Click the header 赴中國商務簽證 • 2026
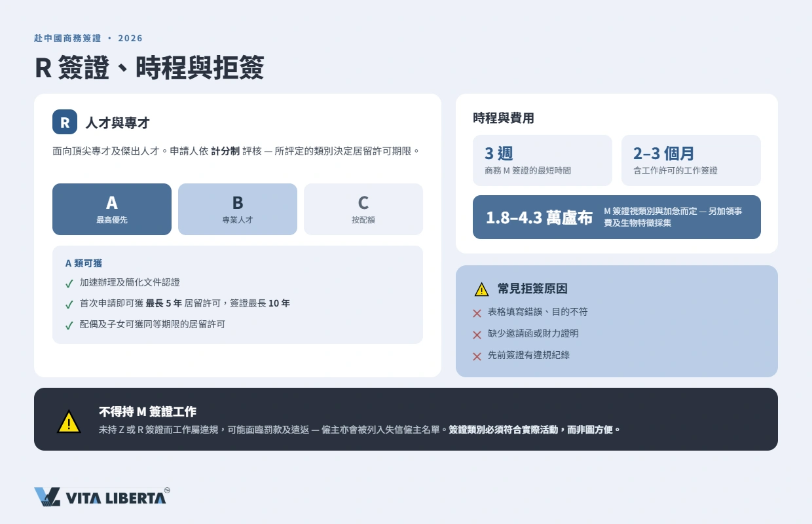The height and width of the screenshot is (524, 812). tap(88, 38)
